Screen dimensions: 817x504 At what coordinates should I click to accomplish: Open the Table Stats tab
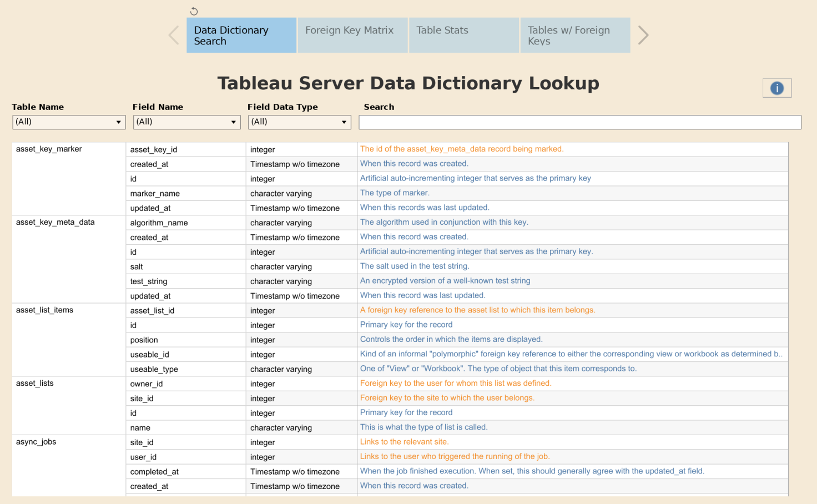(464, 35)
